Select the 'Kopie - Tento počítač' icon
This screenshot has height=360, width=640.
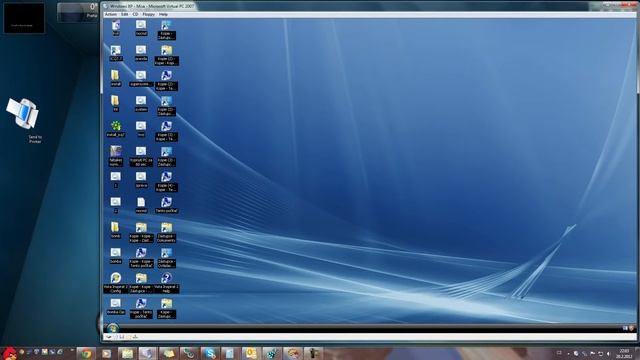tap(141, 309)
